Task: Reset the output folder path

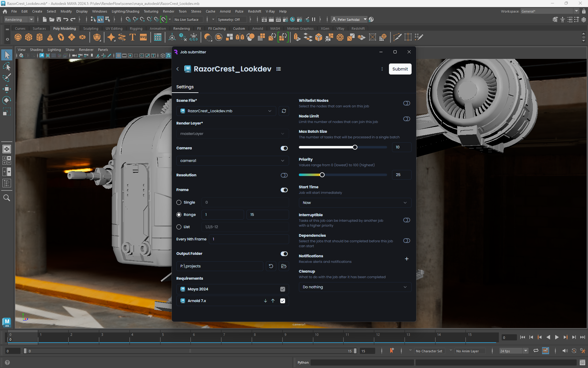Action: [x=271, y=266]
